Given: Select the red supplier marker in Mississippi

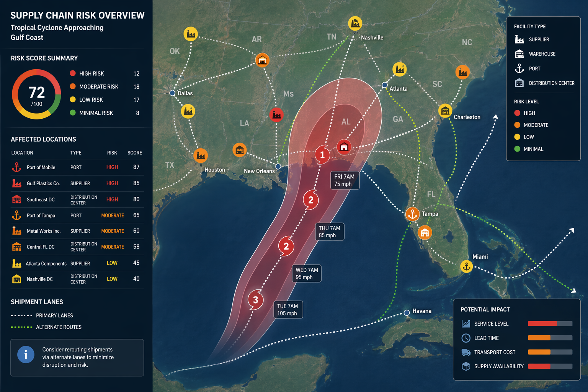Looking at the screenshot, I should [276, 114].
